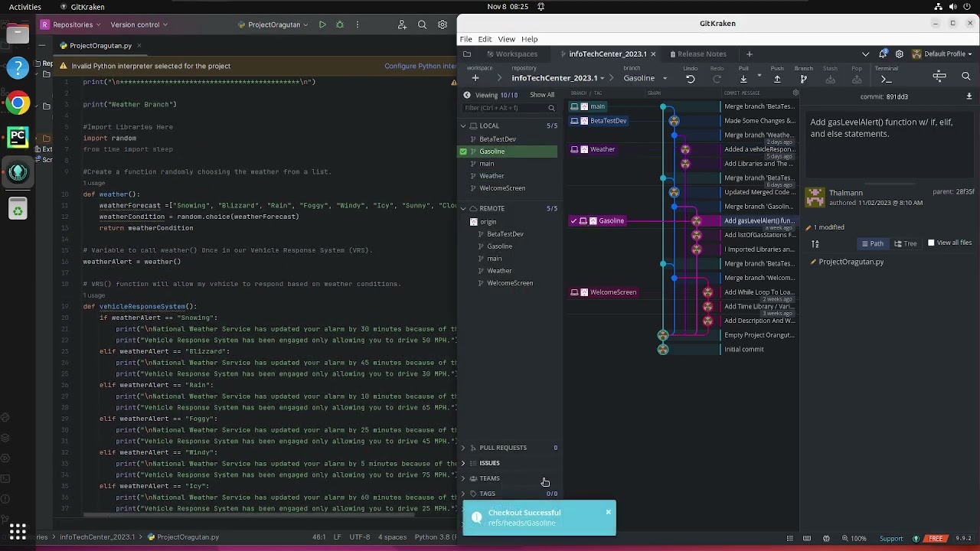
Task: Switch to the Release Notes tab
Action: (x=697, y=54)
